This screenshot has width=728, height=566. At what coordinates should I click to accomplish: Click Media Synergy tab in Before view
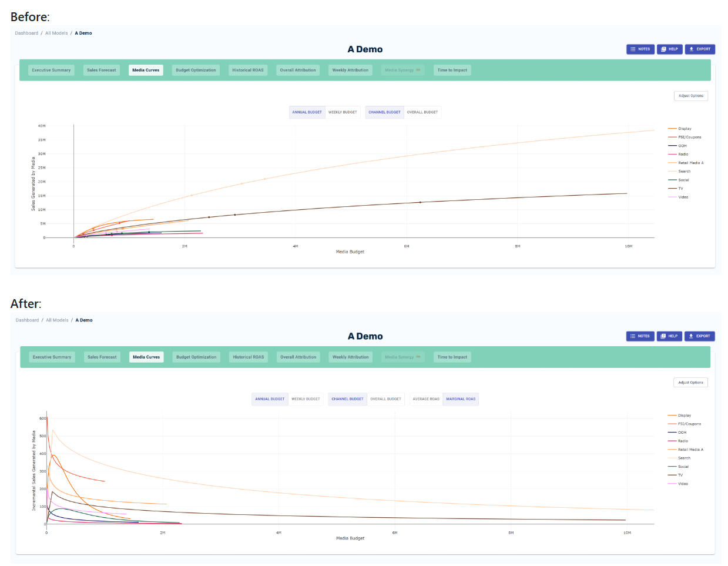[402, 70]
